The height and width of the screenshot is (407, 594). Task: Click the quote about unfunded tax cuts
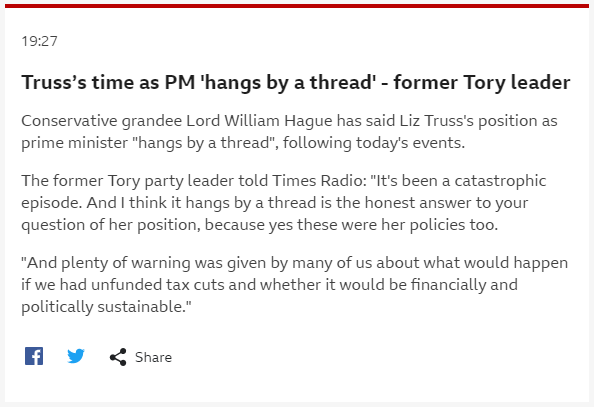point(294,285)
